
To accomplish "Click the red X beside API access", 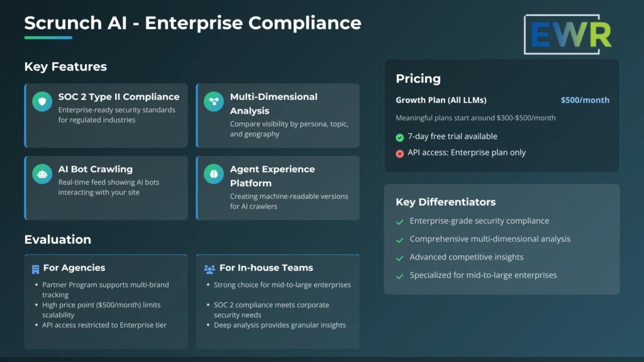I will point(400,153).
